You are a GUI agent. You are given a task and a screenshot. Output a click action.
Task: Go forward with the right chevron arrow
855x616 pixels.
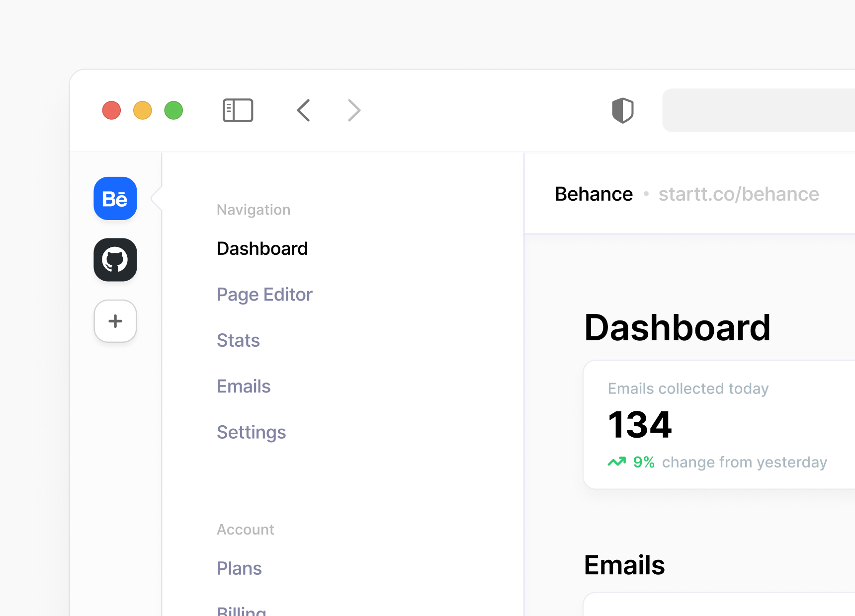pyautogui.click(x=354, y=110)
